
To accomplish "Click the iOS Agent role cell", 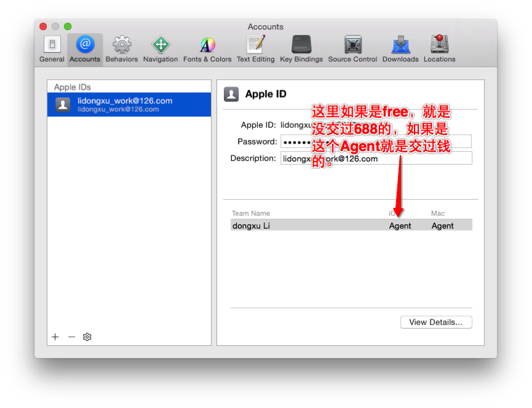I will [x=400, y=226].
